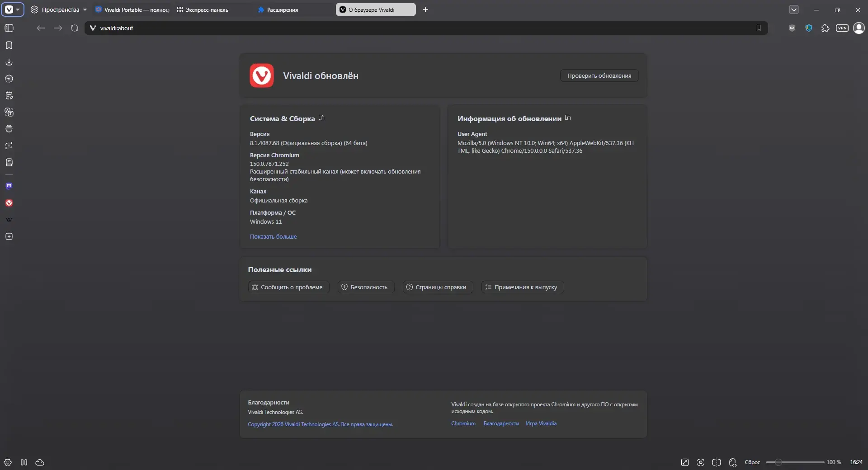Copy the Система & Сборка info
Screen dimensions: 868x470
pyautogui.click(x=321, y=118)
